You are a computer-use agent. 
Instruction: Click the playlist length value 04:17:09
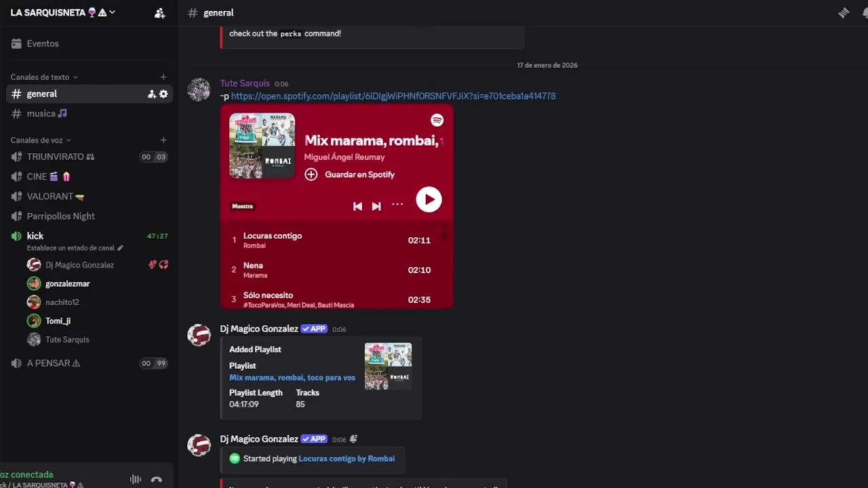tap(243, 404)
